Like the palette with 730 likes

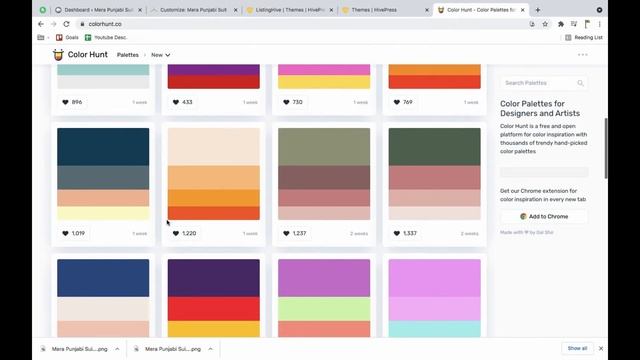point(293,102)
